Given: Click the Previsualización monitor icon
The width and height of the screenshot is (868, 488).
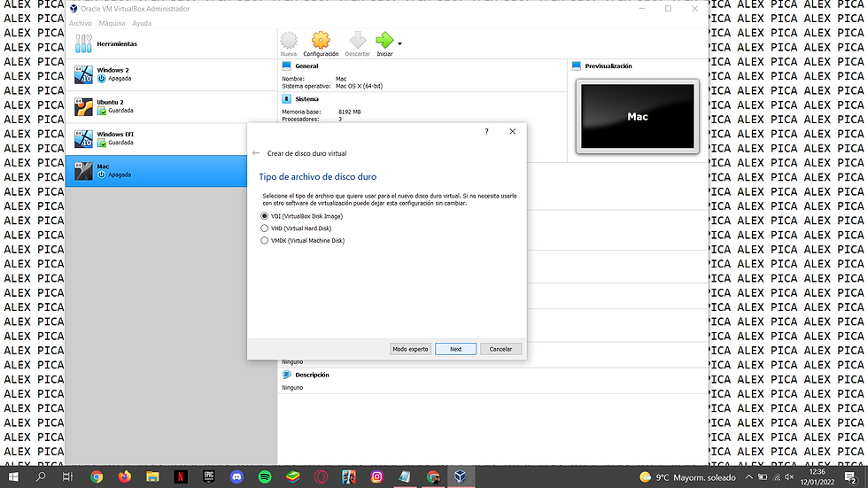Looking at the screenshot, I should (x=577, y=66).
